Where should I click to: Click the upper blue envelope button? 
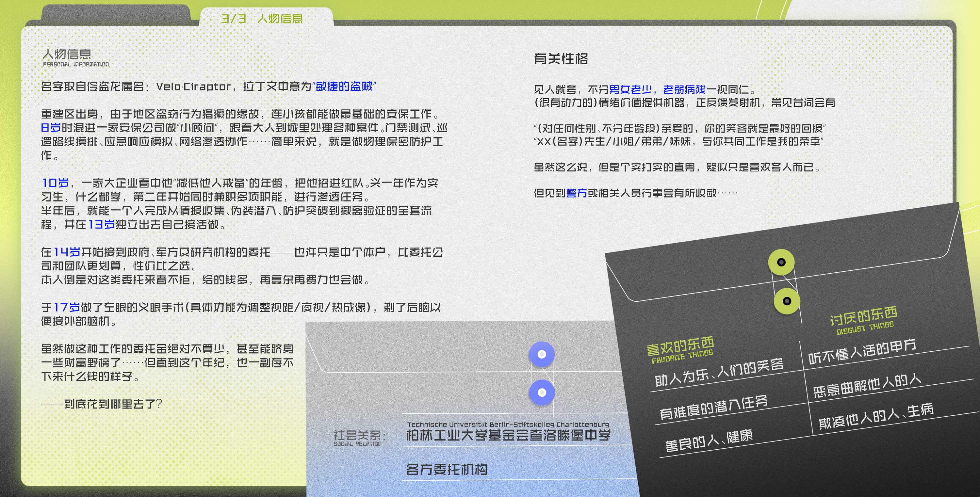542,354
